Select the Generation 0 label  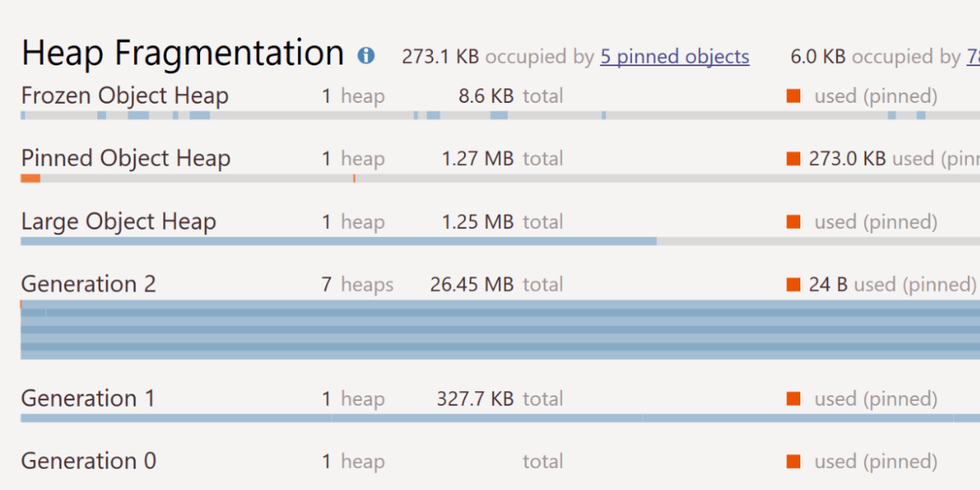tap(88, 461)
